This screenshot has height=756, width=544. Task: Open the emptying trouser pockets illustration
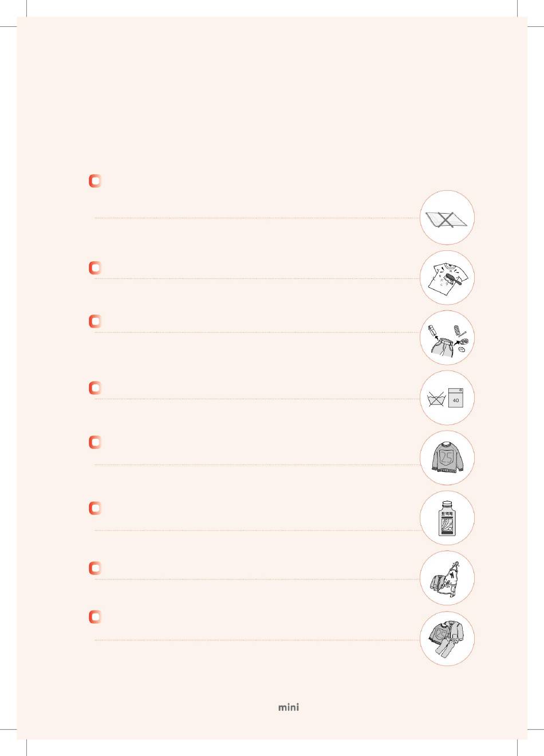447,338
